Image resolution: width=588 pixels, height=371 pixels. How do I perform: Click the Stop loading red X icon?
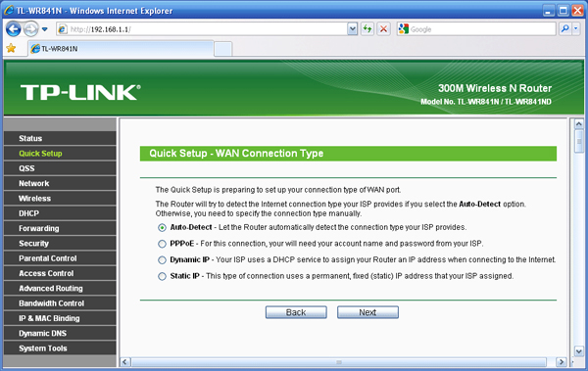tap(383, 28)
